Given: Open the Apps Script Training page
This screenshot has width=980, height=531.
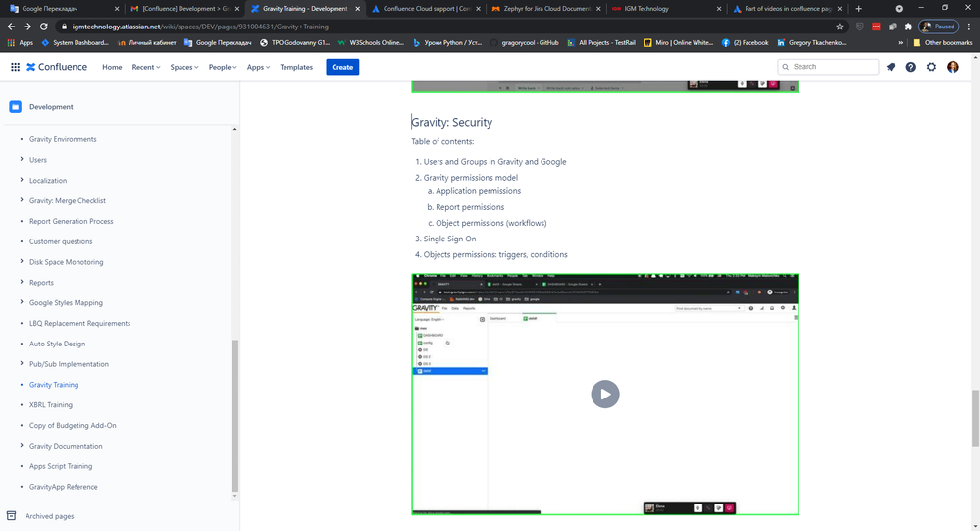Looking at the screenshot, I should 61,466.
